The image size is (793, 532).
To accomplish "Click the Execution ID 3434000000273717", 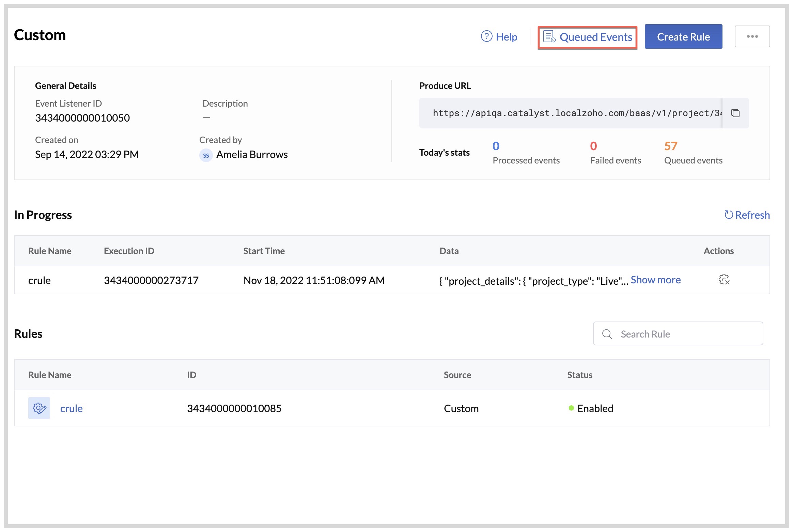I will (151, 280).
